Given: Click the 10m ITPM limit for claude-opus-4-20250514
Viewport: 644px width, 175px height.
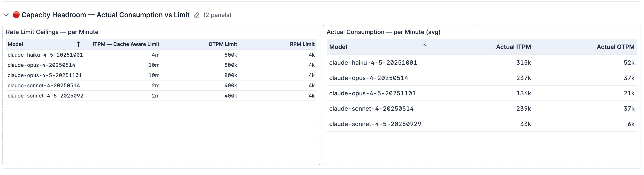Looking at the screenshot, I should (x=154, y=65).
